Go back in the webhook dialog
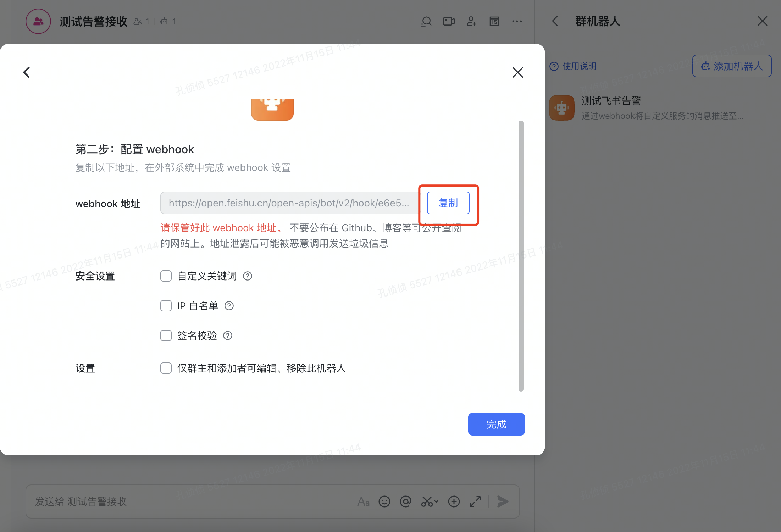 click(27, 72)
